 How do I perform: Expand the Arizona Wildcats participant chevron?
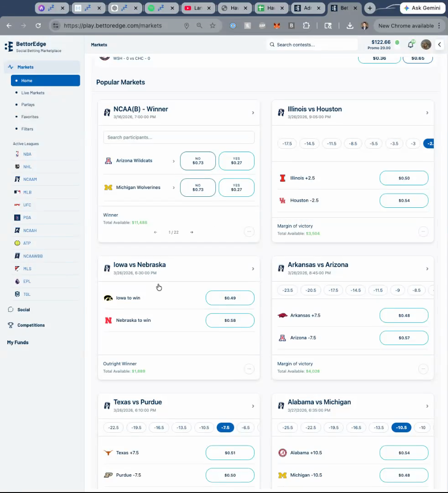click(x=173, y=161)
